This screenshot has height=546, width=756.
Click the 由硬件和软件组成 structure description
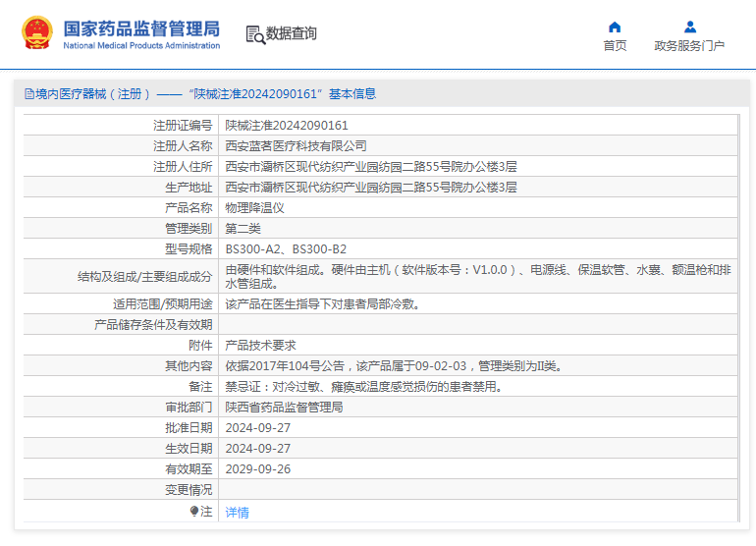click(x=478, y=276)
